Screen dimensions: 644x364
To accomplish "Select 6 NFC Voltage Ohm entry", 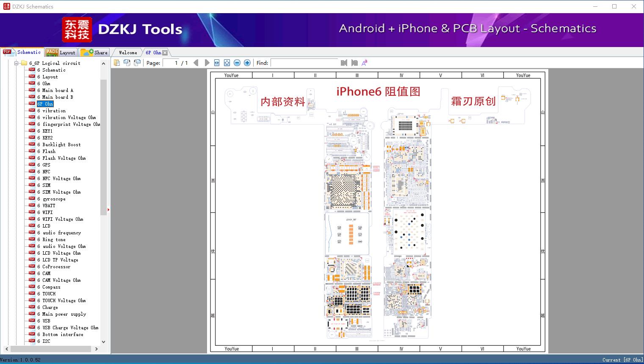I will (59, 178).
